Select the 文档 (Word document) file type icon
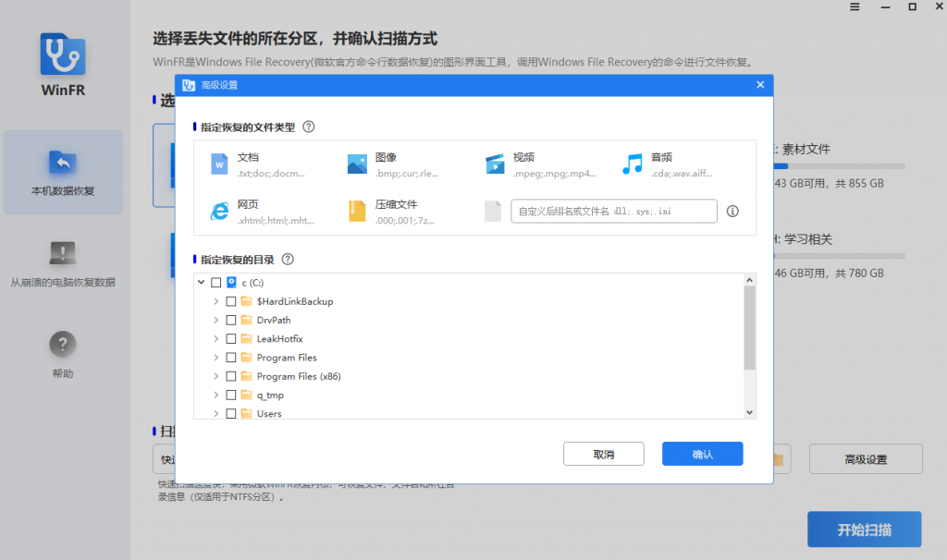Viewport: 947px width, 560px height. pos(221,163)
